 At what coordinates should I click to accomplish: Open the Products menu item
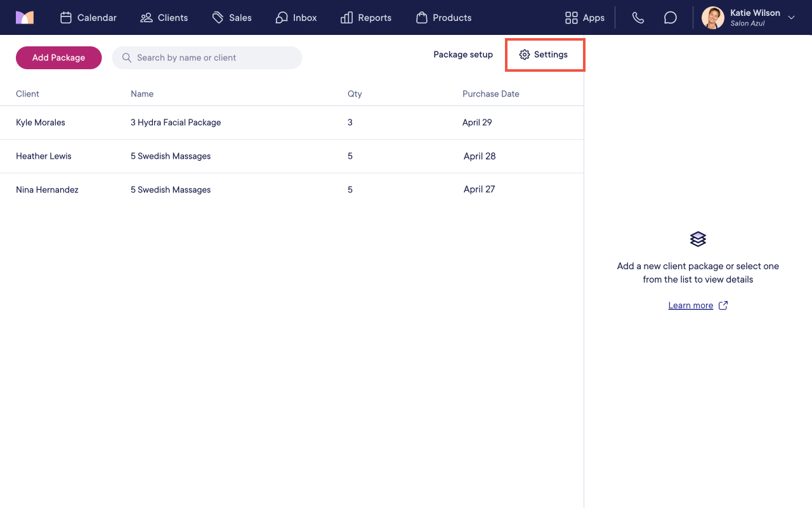pyautogui.click(x=444, y=18)
